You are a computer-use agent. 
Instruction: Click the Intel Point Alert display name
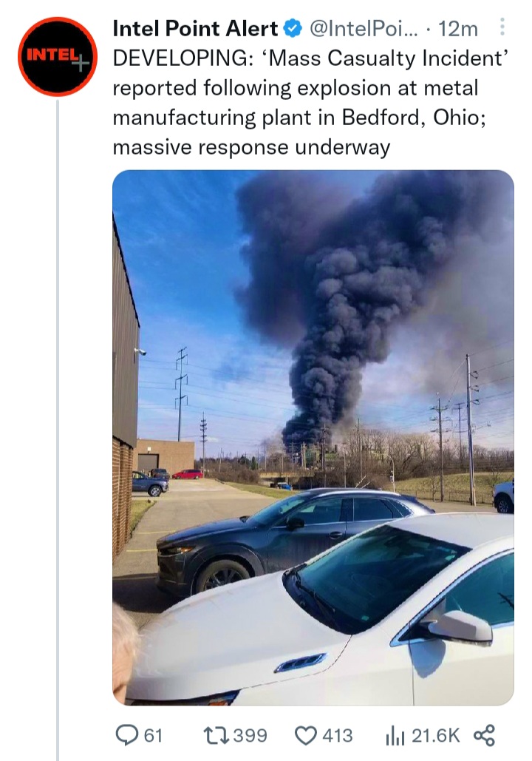click(x=195, y=29)
